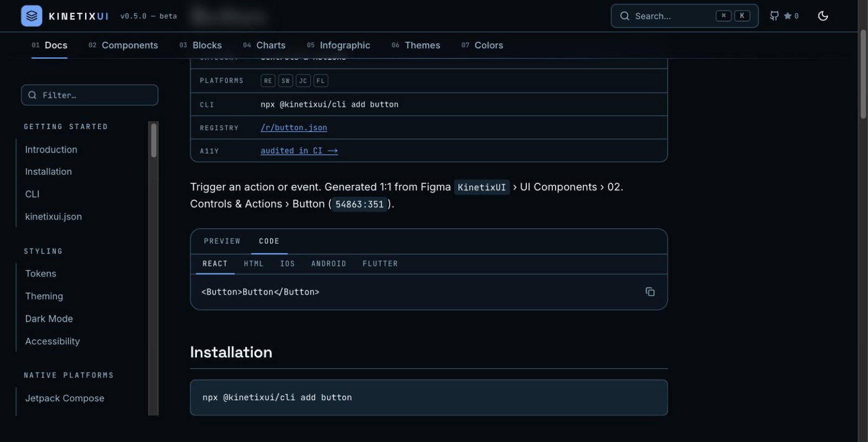868x442 pixels.
Task: Open the Charts navigation tab
Action: tap(264, 45)
